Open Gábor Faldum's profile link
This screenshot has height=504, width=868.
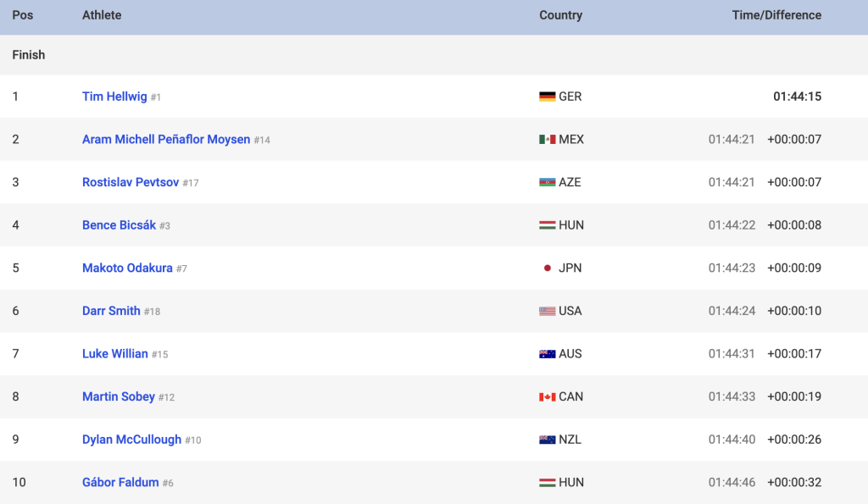[x=120, y=483]
